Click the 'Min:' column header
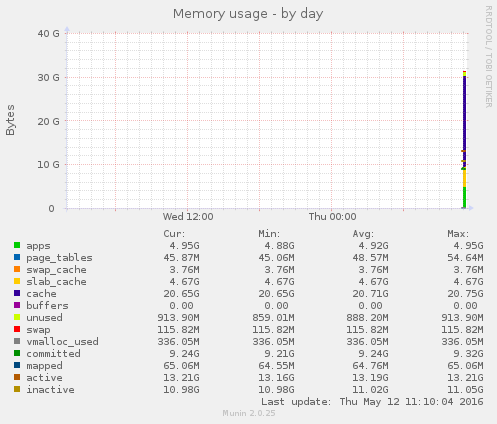The width and height of the screenshot is (497, 424). [x=269, y=234]
